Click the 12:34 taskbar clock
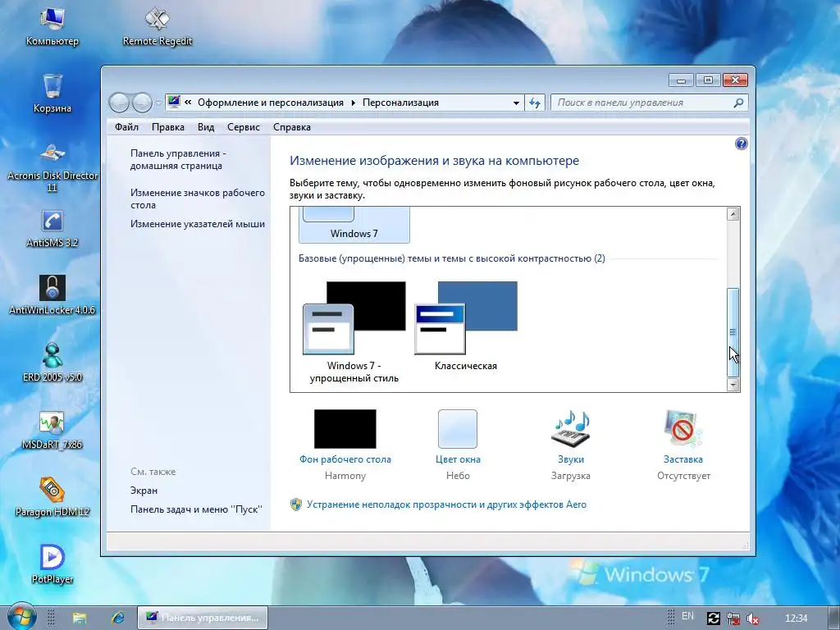Image resolution: width=840 pixels, height=630 pixels. point(796,618)
